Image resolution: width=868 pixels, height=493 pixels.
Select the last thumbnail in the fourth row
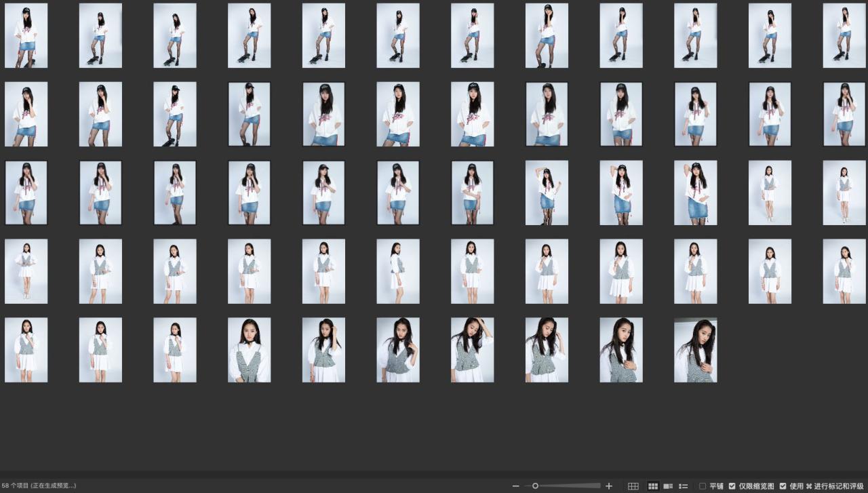tap(844, 271)
